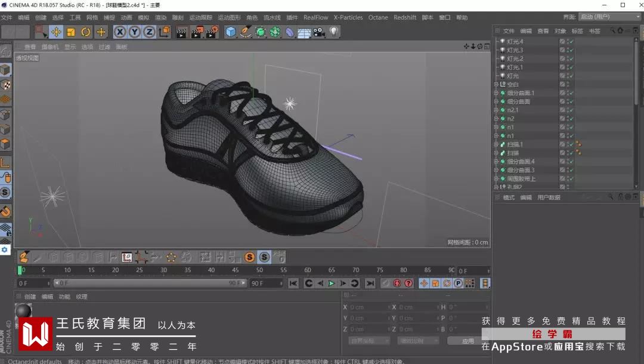Select the Rotate tool icon

tap(86, 32)
